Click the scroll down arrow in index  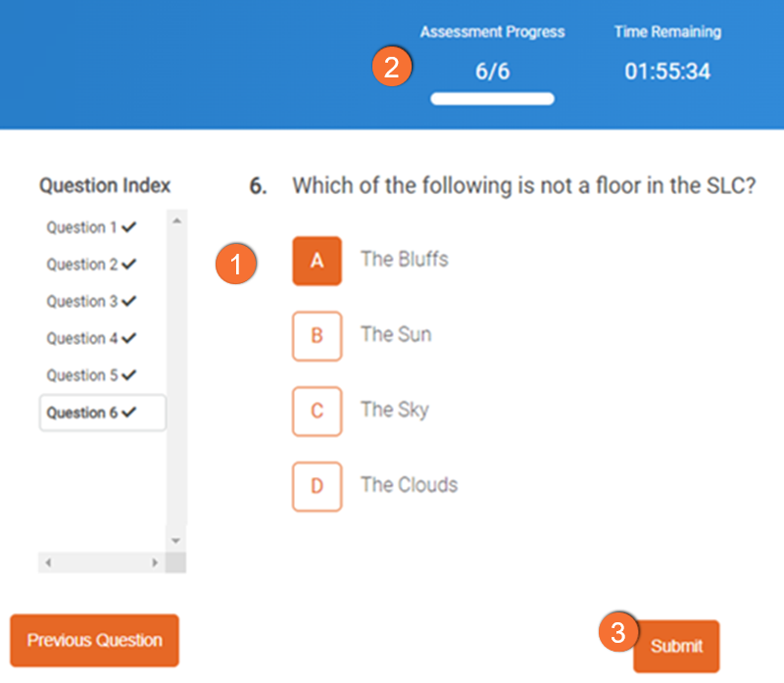(x=176, y=540)
